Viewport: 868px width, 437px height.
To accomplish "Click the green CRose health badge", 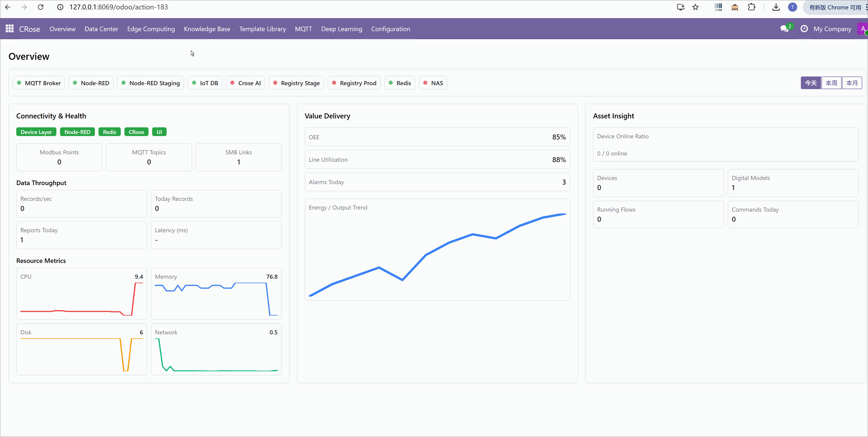I will click(136, 132).
